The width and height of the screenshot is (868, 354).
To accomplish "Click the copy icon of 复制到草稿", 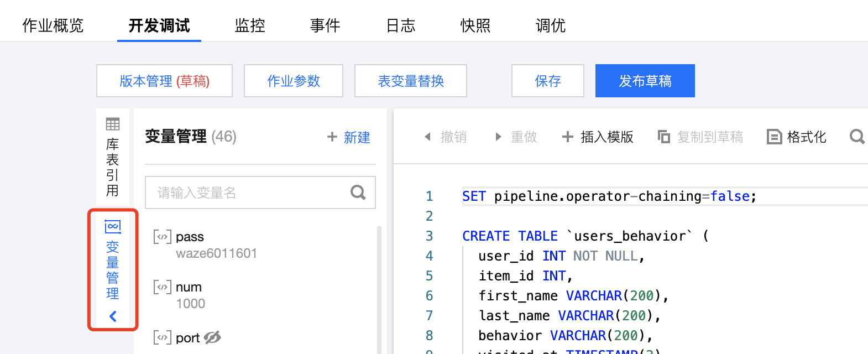I will coord(663,137).
